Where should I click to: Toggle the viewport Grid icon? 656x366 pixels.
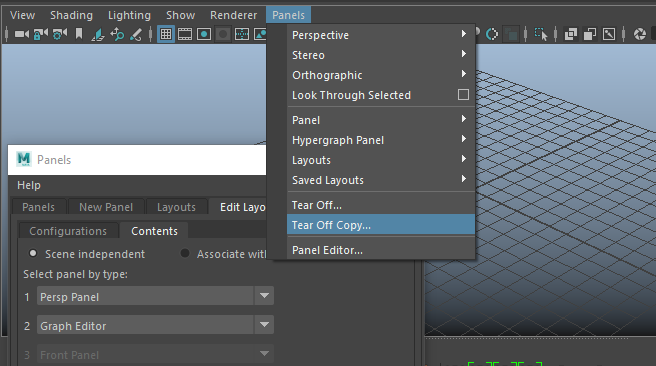(166, 34)
